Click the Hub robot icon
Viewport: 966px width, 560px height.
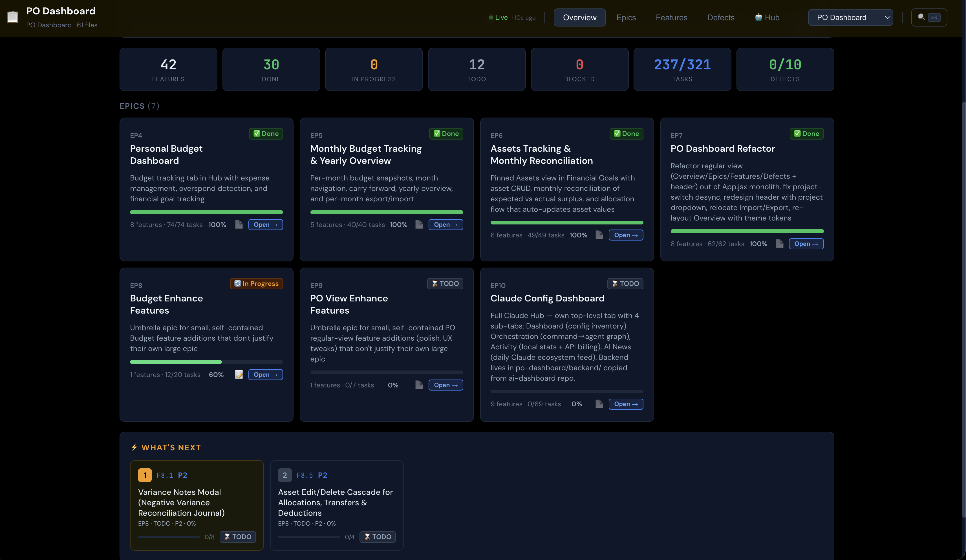[758, 17]
